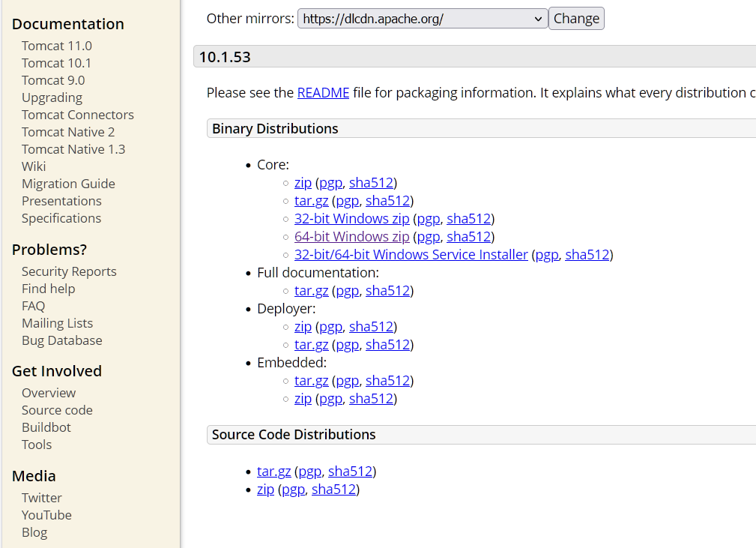The height and width of the screenshot is (548, 756).
Task: Download source code zip
Action: [266, 489]
